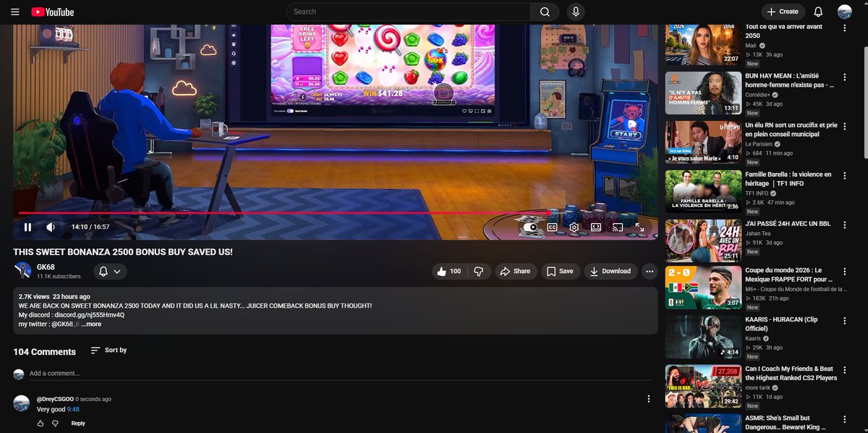Open Jahan Tea channel name
Image resolution: width=868 pixels, height=433 pixels.
759,233
